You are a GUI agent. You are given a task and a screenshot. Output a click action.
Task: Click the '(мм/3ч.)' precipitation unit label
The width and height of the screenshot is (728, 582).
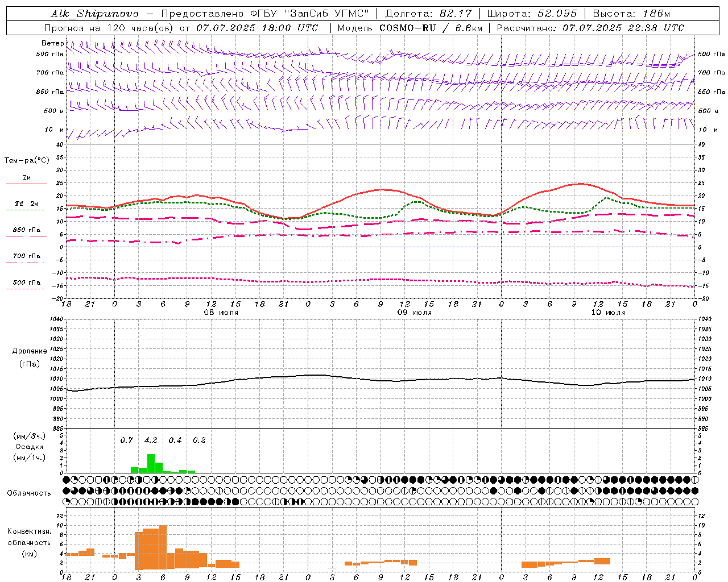click(x=30, y=436)
